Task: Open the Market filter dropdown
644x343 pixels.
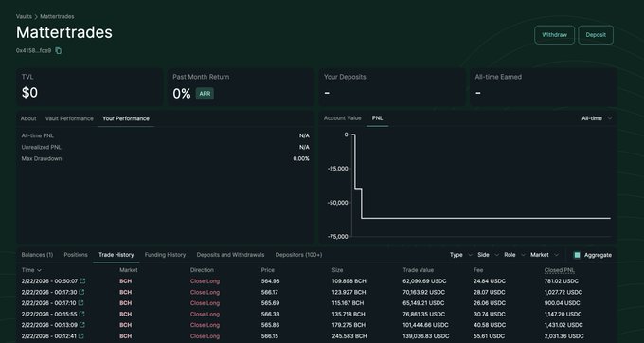Action: pos(545,255)
